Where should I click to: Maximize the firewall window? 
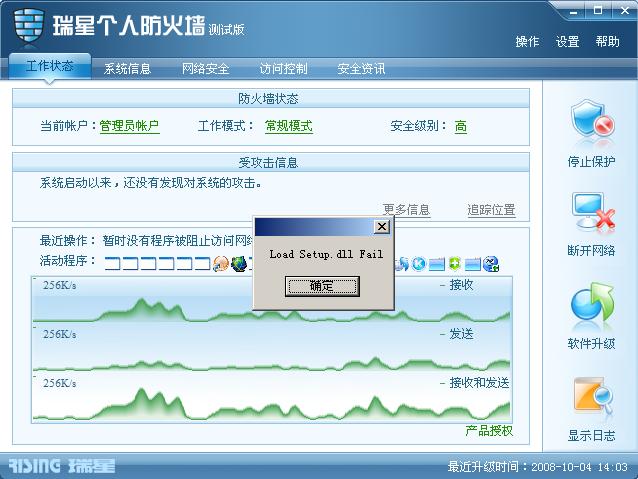(x=598, y=11)
